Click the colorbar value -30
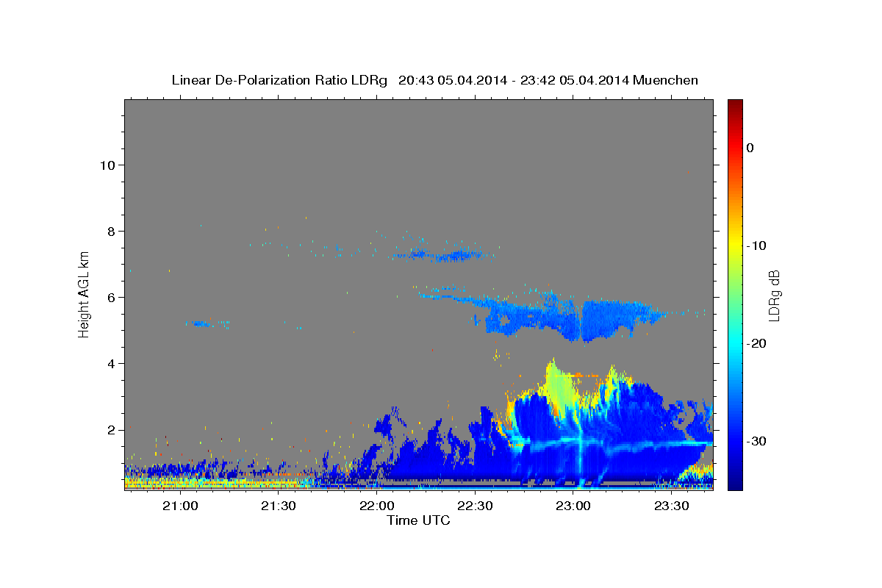 click(758, 441)
